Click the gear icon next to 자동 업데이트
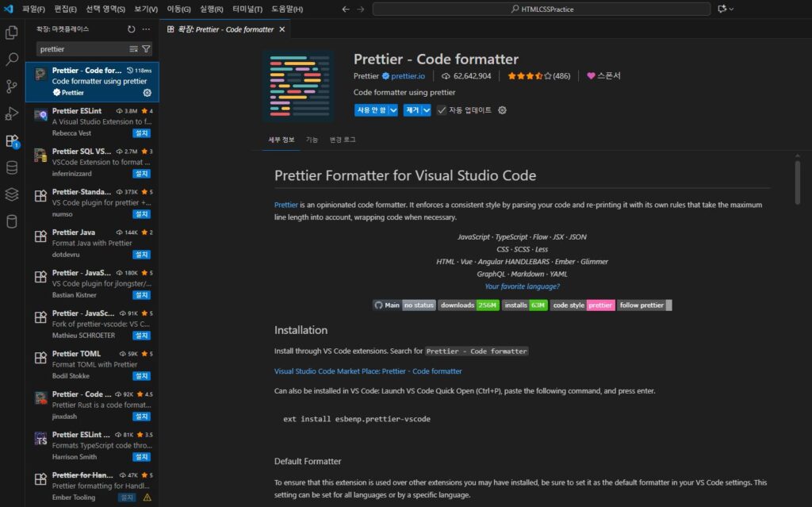 click(x=502, y=110)
